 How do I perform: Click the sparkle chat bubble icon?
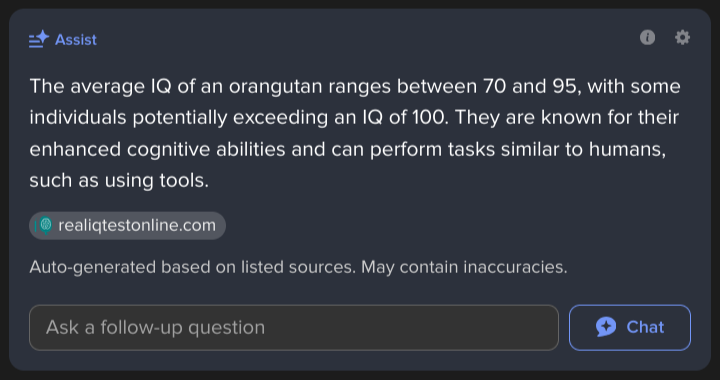606,327
